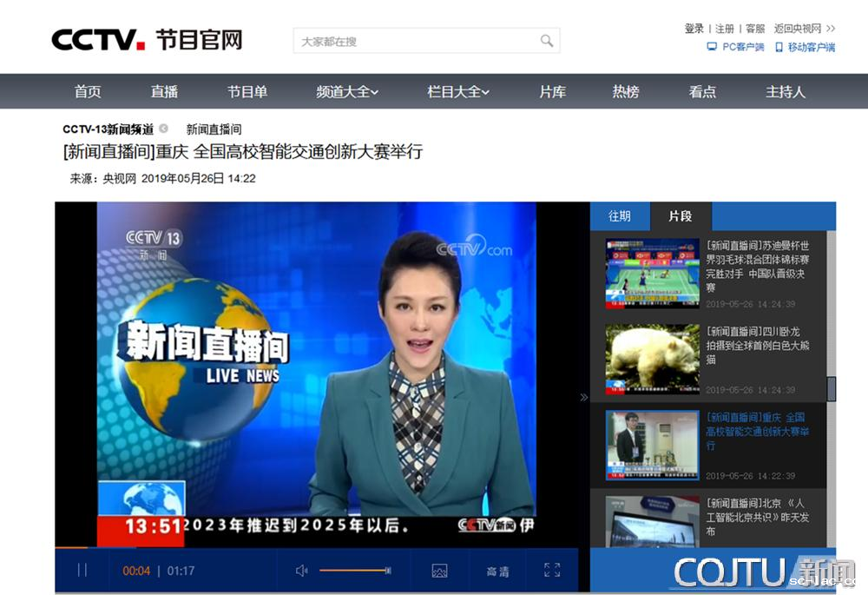Expand the 频道大全 dropdown menu
The height and width of the screenshot is (595, 868).
(x=347, y=91)
